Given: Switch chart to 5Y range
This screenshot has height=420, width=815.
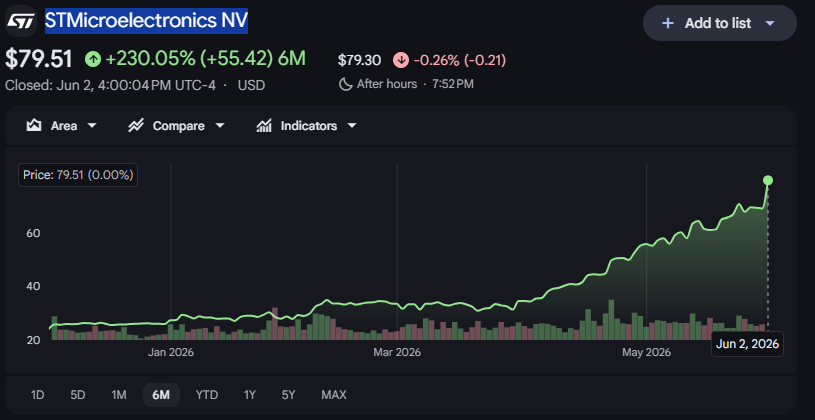Looking at the screenshot, I should click(288, 395).
